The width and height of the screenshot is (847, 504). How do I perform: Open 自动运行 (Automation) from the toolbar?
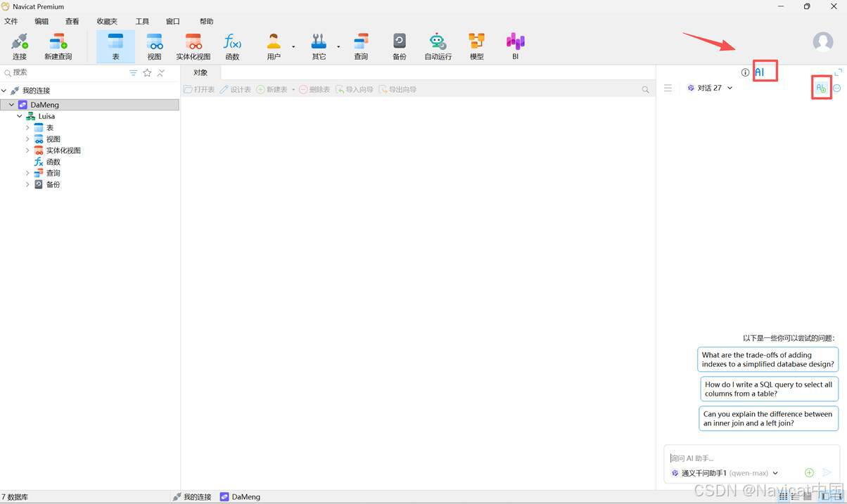pyautogui.click(x=438, y=46)
